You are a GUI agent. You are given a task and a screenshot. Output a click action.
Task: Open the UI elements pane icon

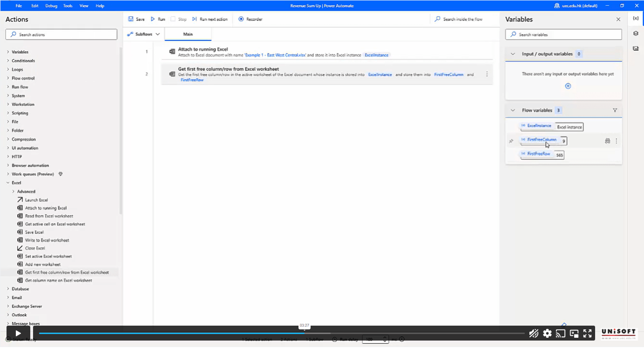click(x=636, y=34)
